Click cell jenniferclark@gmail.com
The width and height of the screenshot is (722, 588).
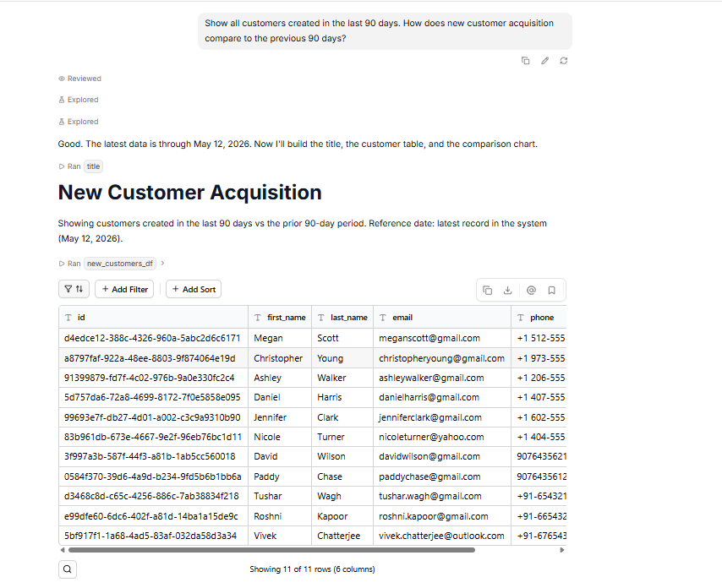pos(442,417)
